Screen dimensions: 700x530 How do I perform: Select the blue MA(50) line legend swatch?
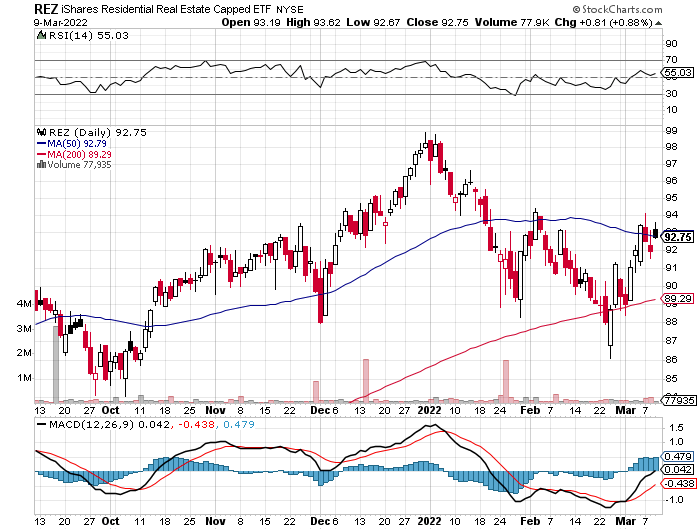click(42, 143)
